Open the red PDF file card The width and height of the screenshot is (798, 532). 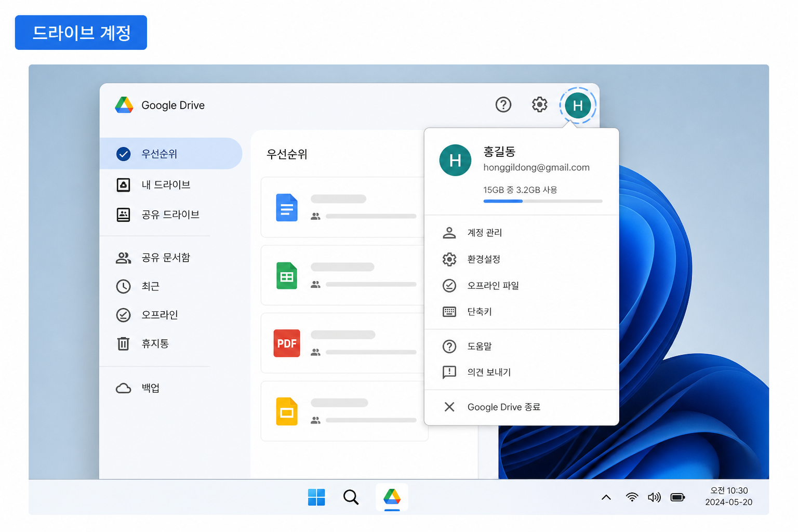(344, 343)
